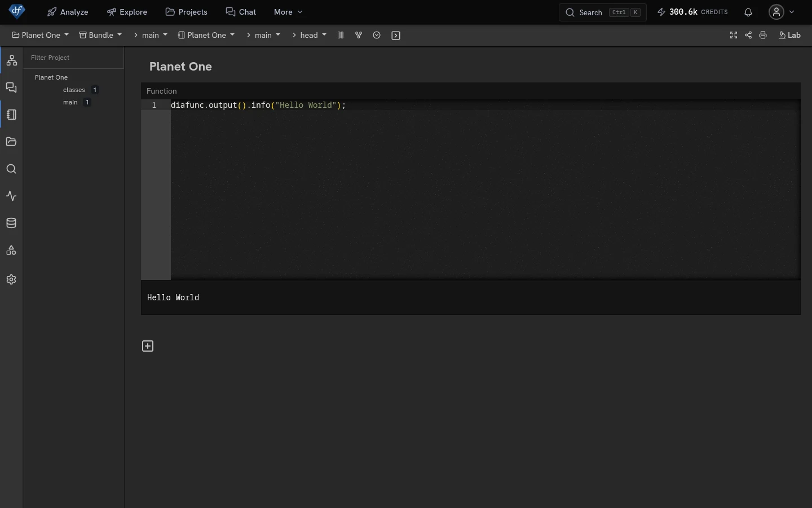Open the user account avatar menu
Image resolution: width=812 pixels, height=508 pixels.
coord(777,12)
